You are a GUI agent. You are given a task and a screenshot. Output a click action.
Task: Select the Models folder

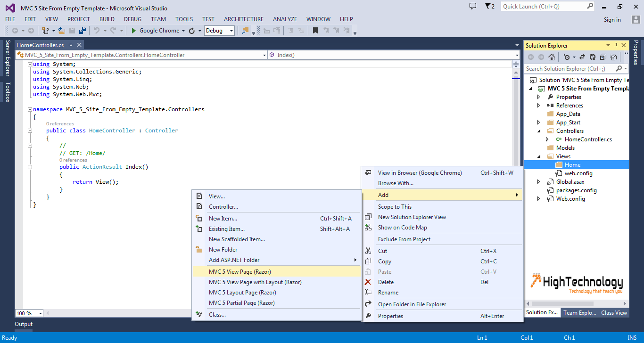(565, 148)
